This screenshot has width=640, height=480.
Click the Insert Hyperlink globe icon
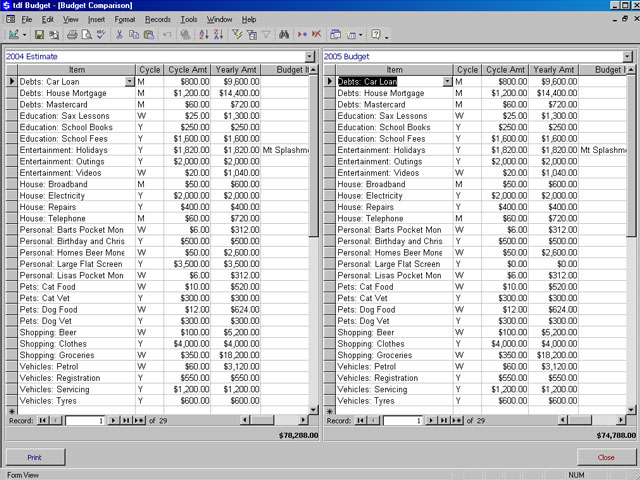185,35
